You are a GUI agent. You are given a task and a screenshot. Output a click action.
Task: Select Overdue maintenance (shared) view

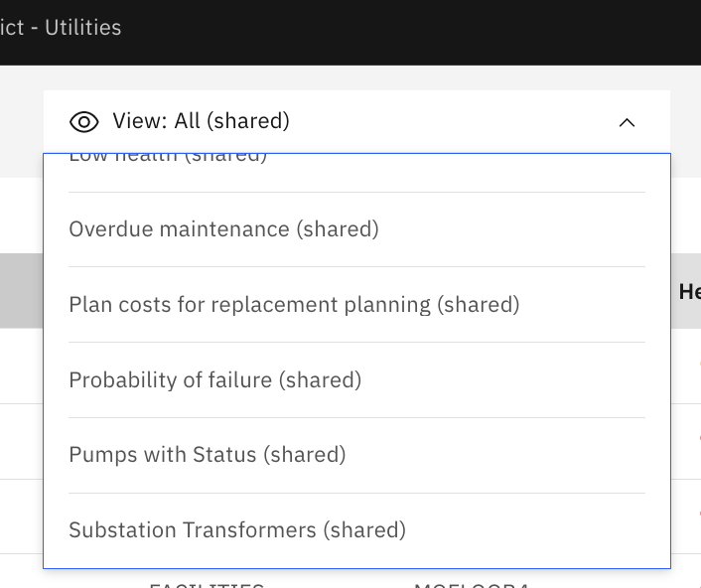pos(356,229)
